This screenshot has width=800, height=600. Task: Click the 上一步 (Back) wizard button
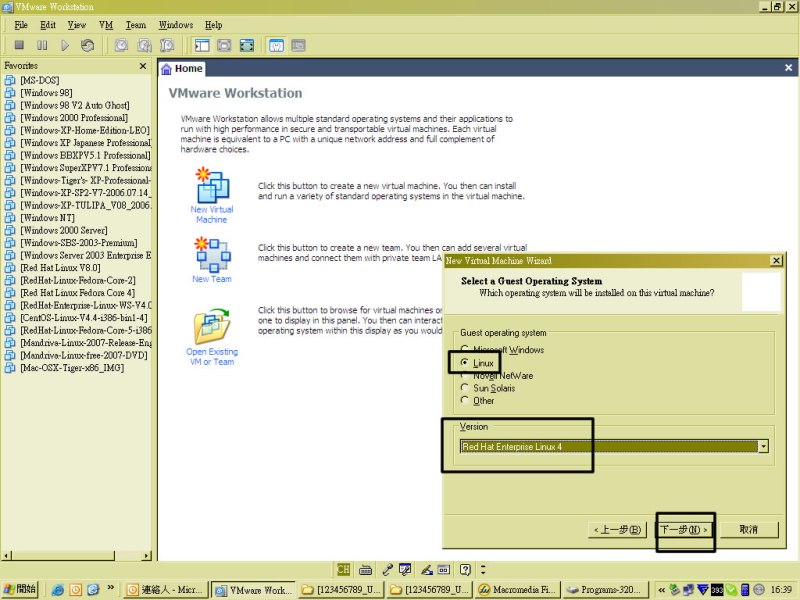[617, 530]
